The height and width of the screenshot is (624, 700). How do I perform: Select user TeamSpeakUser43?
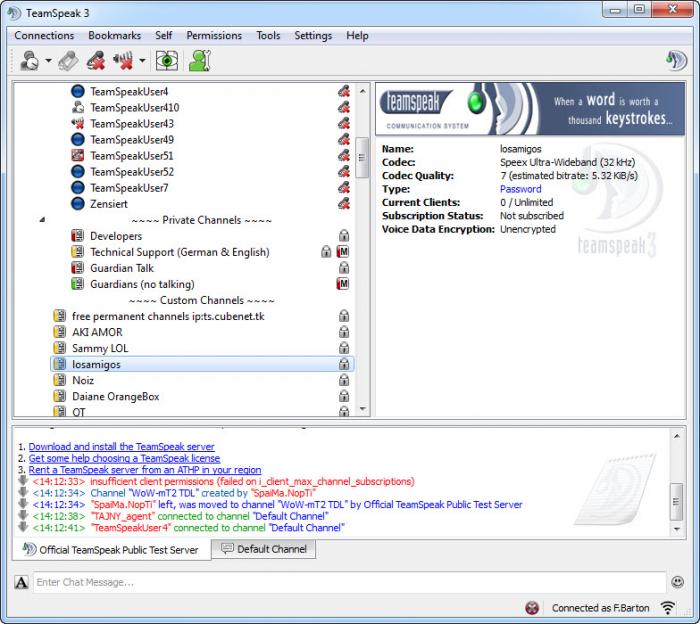click(x=132, y=124)
